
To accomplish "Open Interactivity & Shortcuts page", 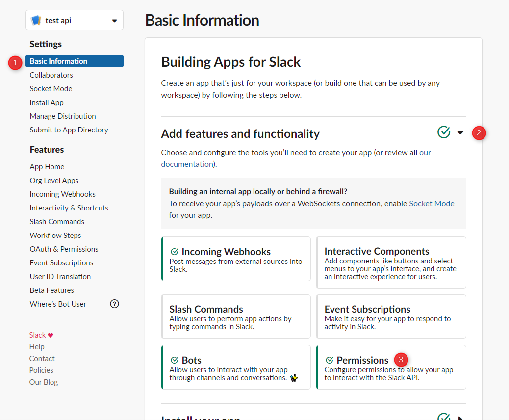I will [69, 208].
